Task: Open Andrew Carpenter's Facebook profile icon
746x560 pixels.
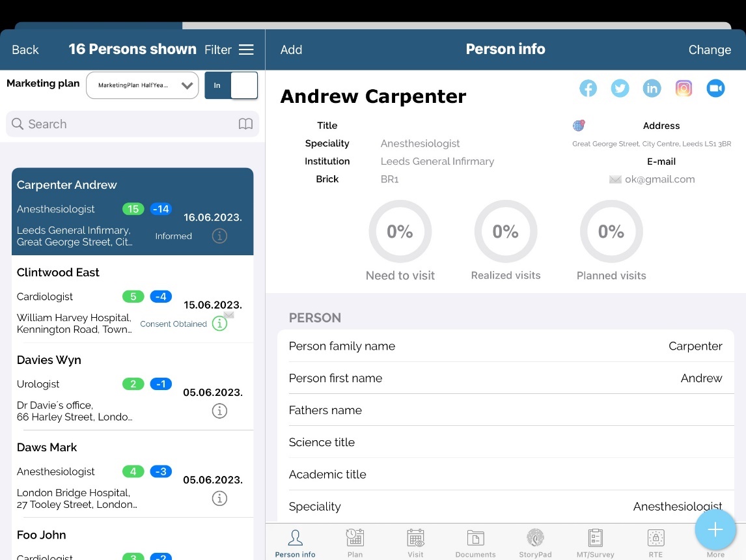Action: 588,89
